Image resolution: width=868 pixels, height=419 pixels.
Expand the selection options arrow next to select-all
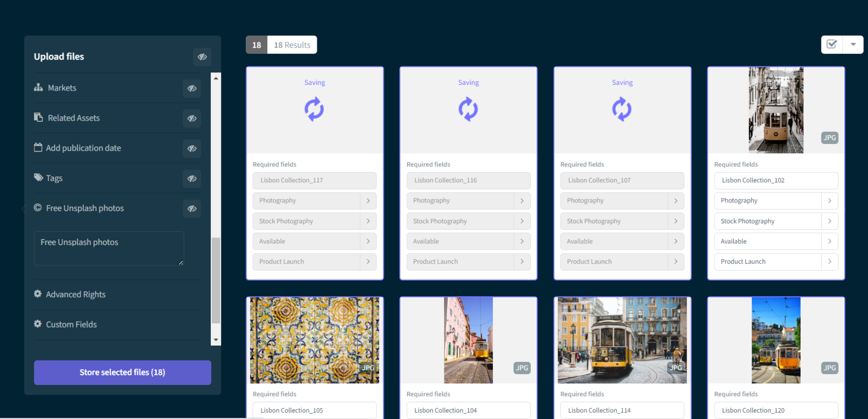(853, 44)
